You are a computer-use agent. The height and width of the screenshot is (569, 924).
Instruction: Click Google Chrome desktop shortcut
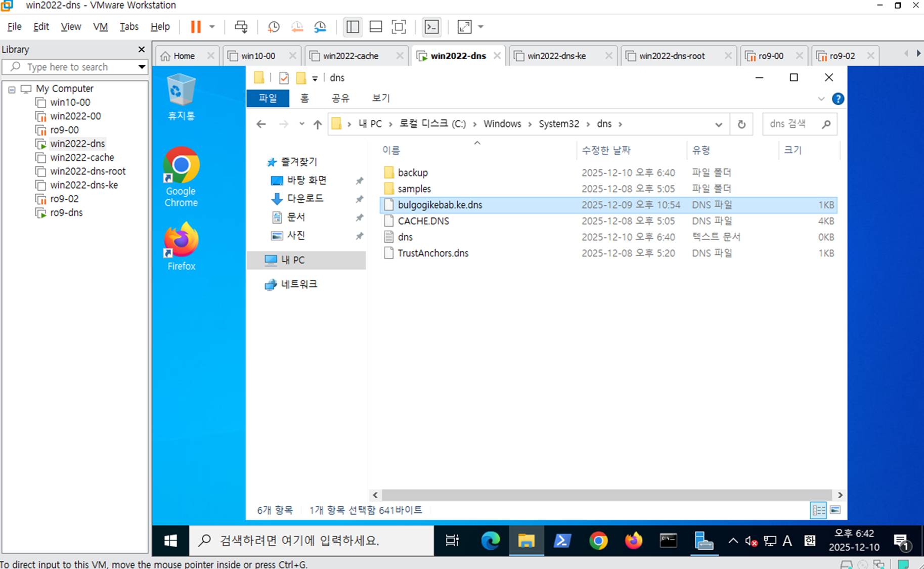(181, 177)
